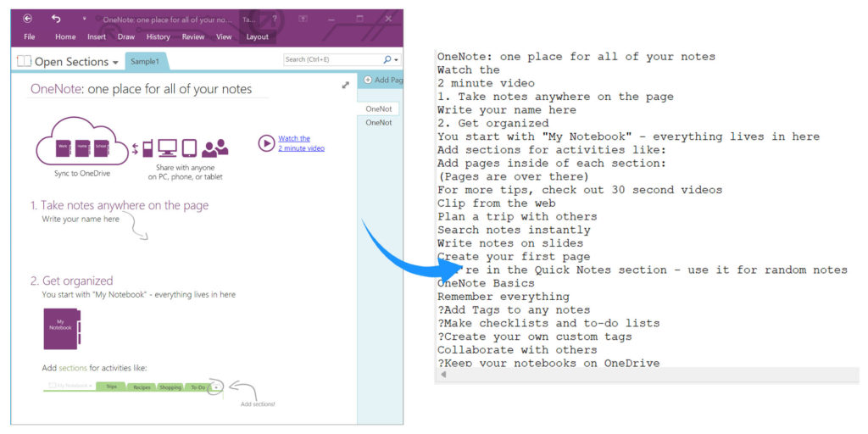The height and width of the screenshot is (434, 868).
Task: Click heading '1. Take notes anywhere on the page'
Action: pyautogui.click(x=120, y=205)
